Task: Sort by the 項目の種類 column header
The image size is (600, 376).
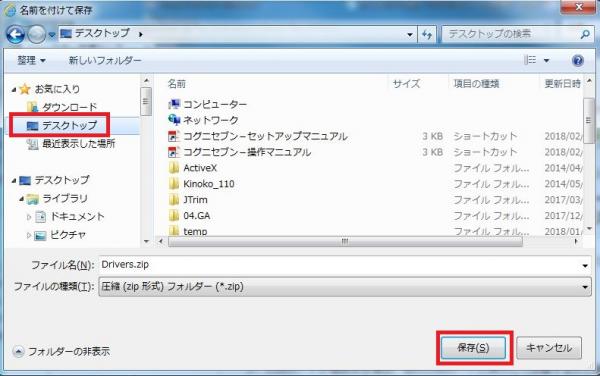Action: 476,84
